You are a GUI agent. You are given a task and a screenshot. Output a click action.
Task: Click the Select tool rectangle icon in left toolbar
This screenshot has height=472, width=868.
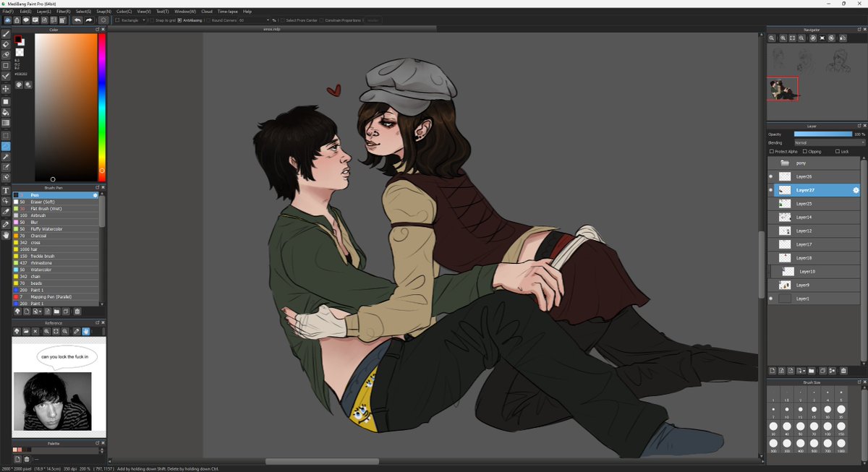[x=6, y=134]
